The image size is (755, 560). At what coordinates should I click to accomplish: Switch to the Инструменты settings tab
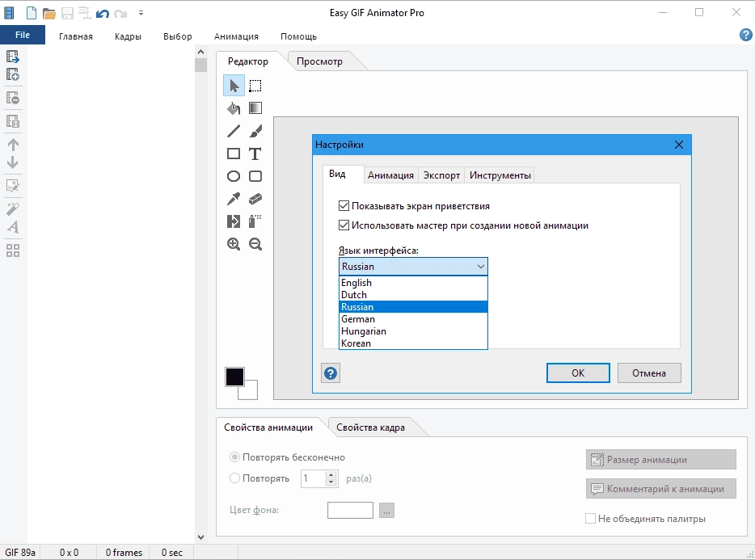500,175
